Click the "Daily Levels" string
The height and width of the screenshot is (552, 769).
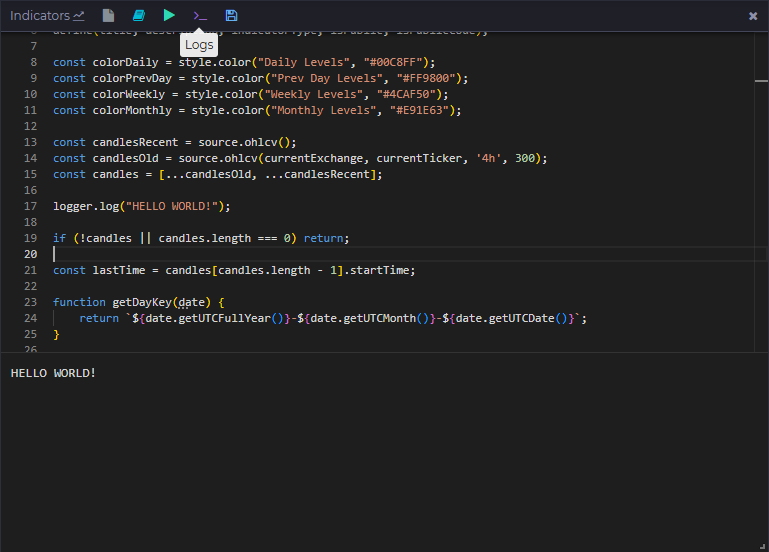point(304,62)
